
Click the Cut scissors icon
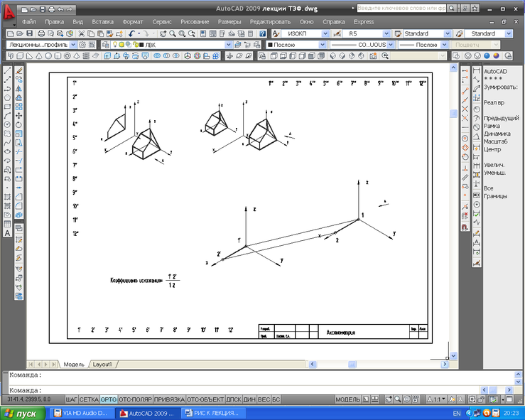tap(82, 33)
